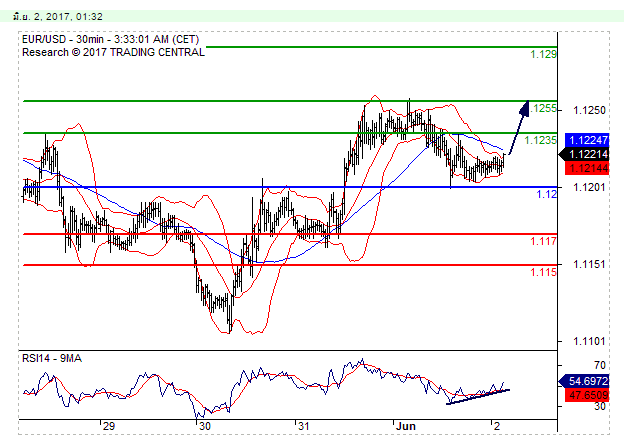624x447 pixels.
Task: Click date label 29 on time axis
Action: click(109, 426)
